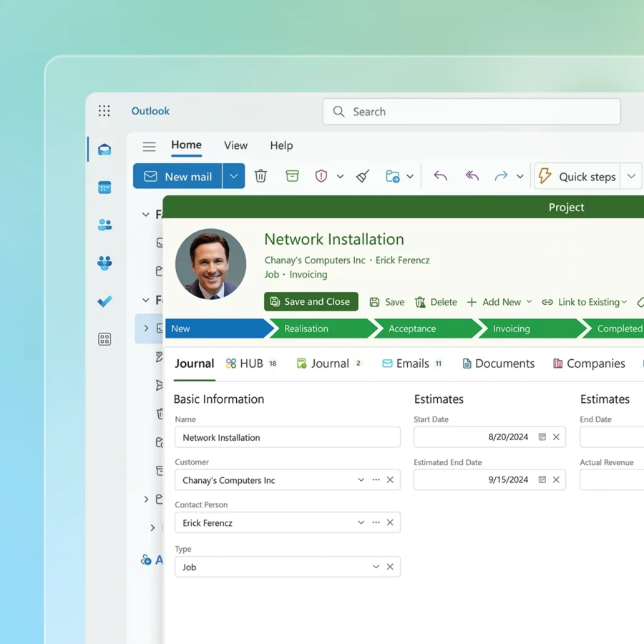
Task: Expand the Forward options dropdown arrow
Action: tap(520, 177)
